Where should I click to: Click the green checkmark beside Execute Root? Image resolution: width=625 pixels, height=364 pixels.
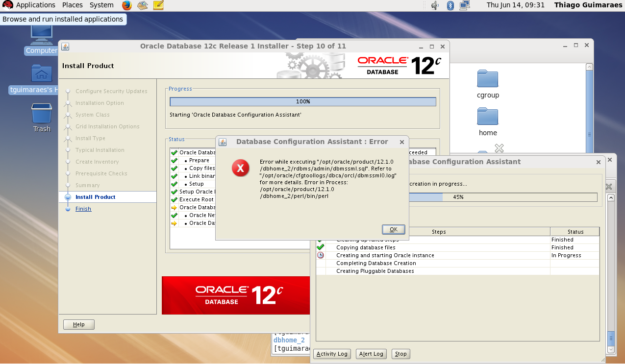[174, 199]
